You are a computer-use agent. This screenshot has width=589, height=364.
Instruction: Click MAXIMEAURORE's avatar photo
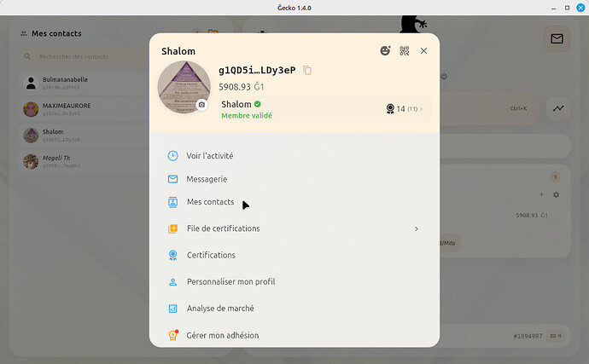pos(31,109)
